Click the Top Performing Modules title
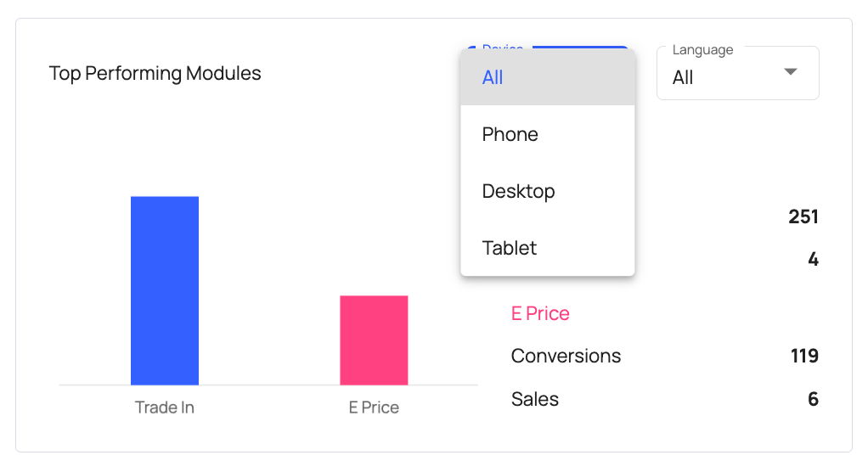Screen dimensions: 868x472 (x=155, y=74)
